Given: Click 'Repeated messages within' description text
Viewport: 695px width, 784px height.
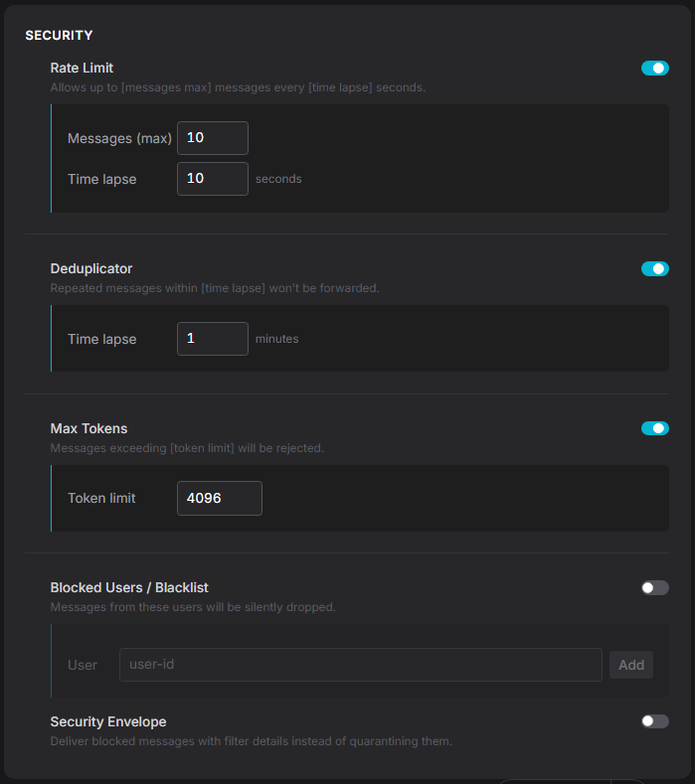Looking at the screenshot, I should (x=215, y=288).
